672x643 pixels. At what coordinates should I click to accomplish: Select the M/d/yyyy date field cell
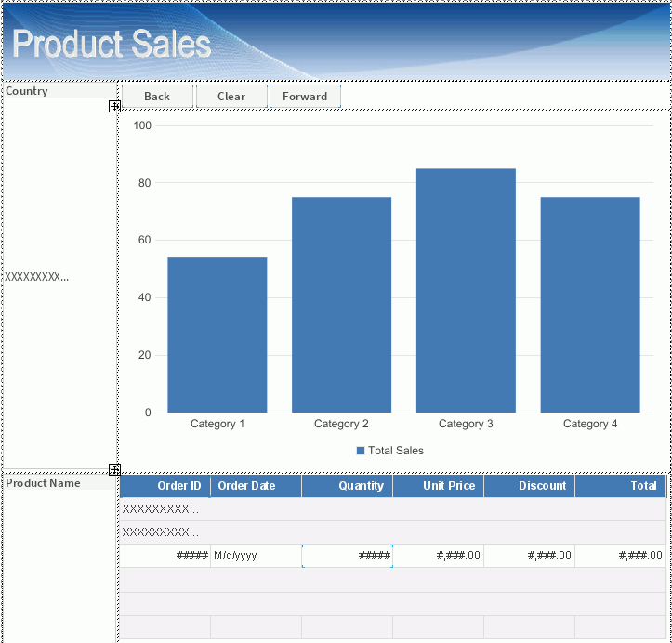256,556
